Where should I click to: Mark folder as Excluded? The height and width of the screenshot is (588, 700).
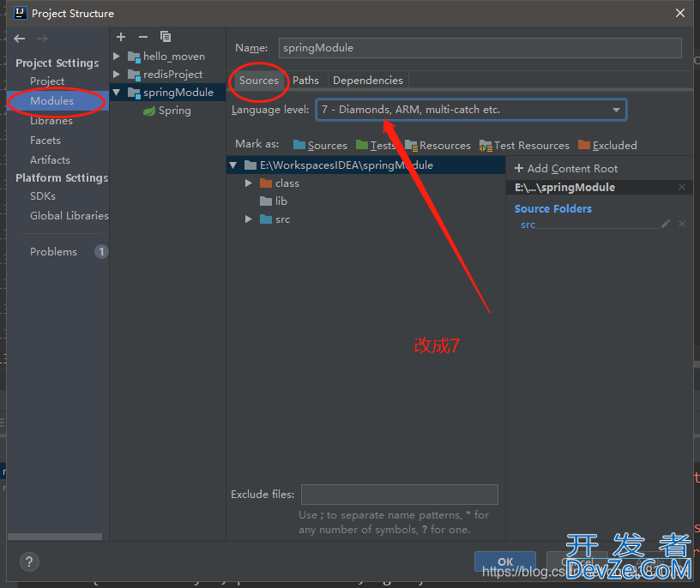pyautogui.click(x=607, y=146)
